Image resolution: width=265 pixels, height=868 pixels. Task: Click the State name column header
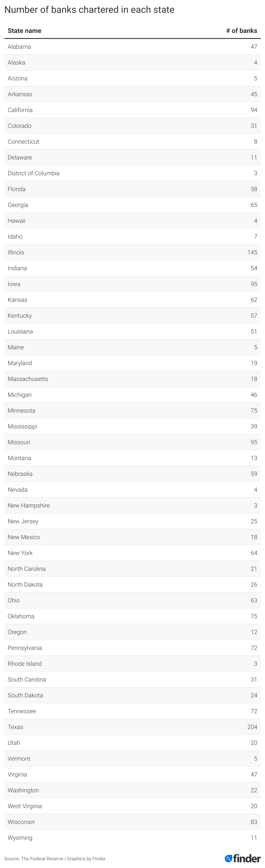(x=25, y=31)
